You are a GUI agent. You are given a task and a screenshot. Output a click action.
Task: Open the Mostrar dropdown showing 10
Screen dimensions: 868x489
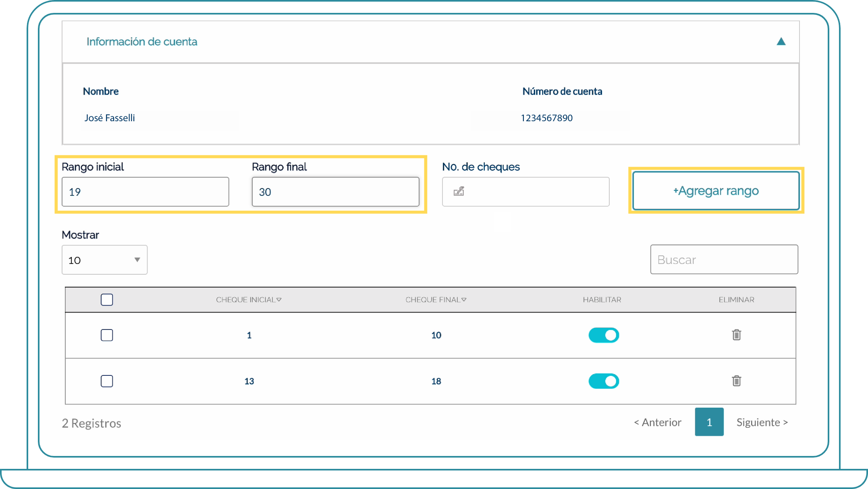point(105,260)
